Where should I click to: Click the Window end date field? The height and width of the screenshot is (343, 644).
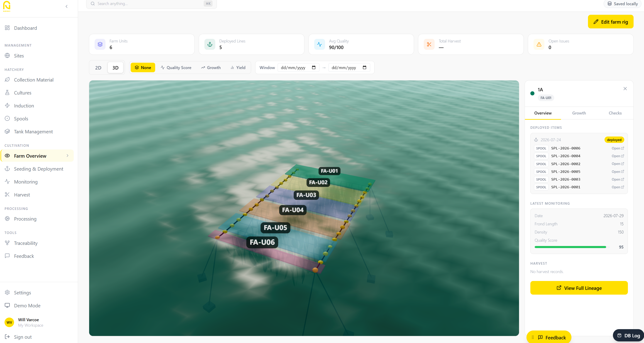tap(349, 68)
